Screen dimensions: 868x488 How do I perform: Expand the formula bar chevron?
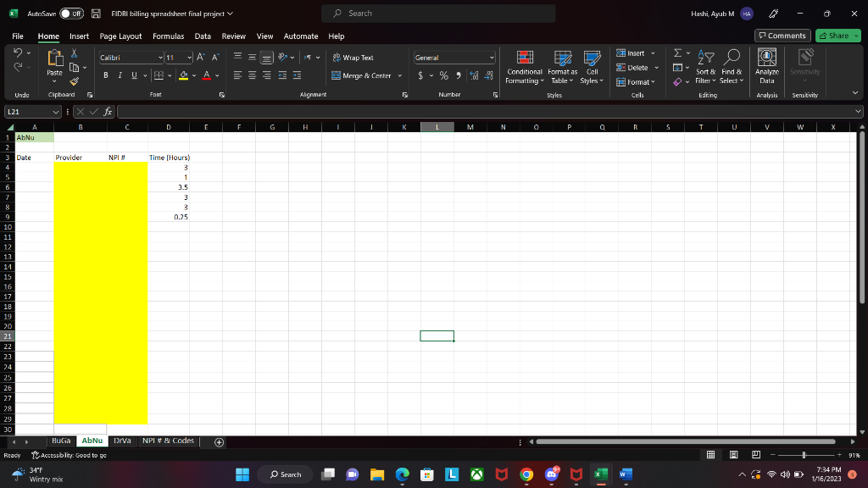[x=858, y=112]
